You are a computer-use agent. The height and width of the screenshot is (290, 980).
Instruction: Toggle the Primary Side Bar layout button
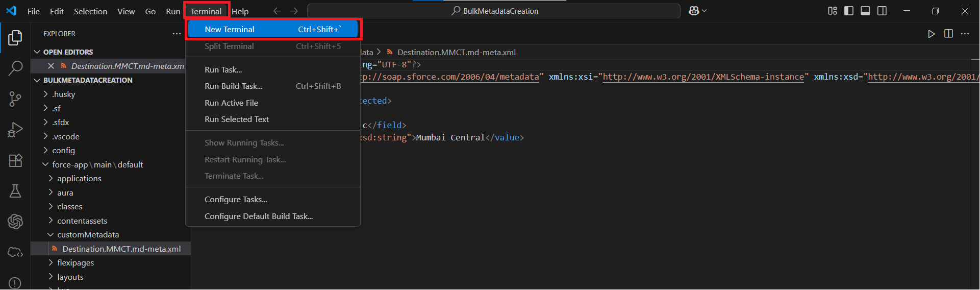tap(849, 11)
